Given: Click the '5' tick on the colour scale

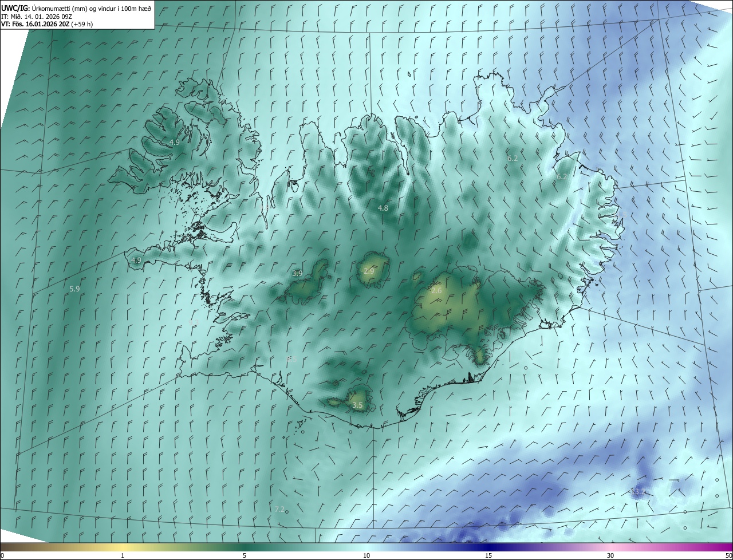Looking at the screenshot, I should (245, 555).
